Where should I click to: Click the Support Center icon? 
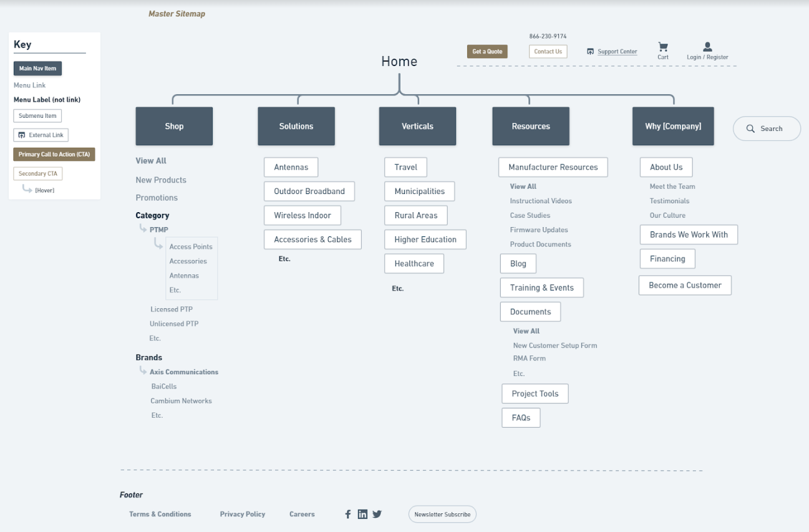590,51
